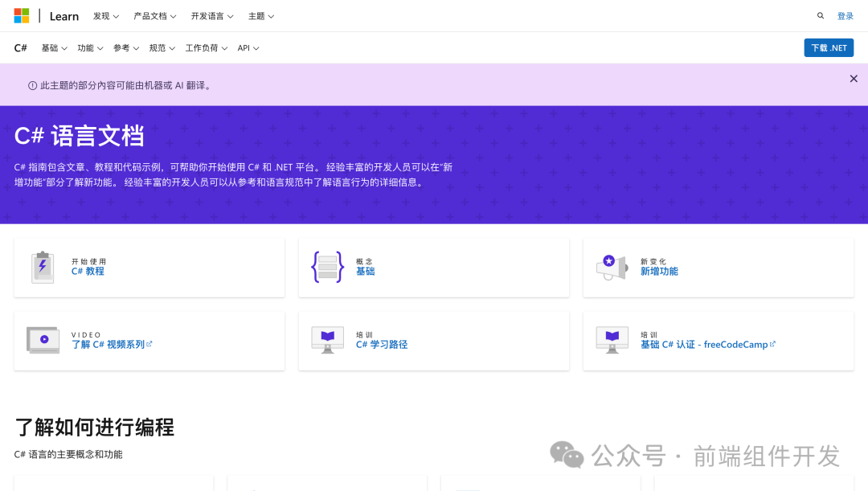Click the Microsoft logo icon
Screen dimensions: 868x491
pyautogui.click(x=22, y=16)
